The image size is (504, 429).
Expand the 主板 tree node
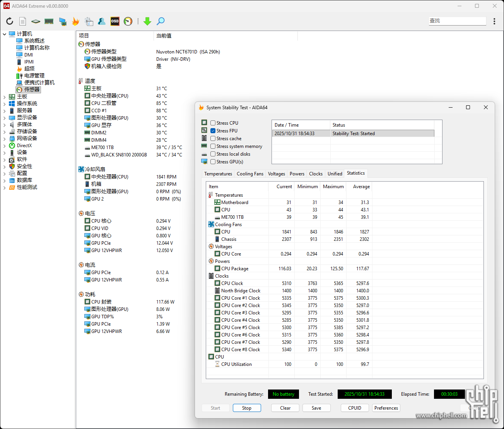[4, 97]
